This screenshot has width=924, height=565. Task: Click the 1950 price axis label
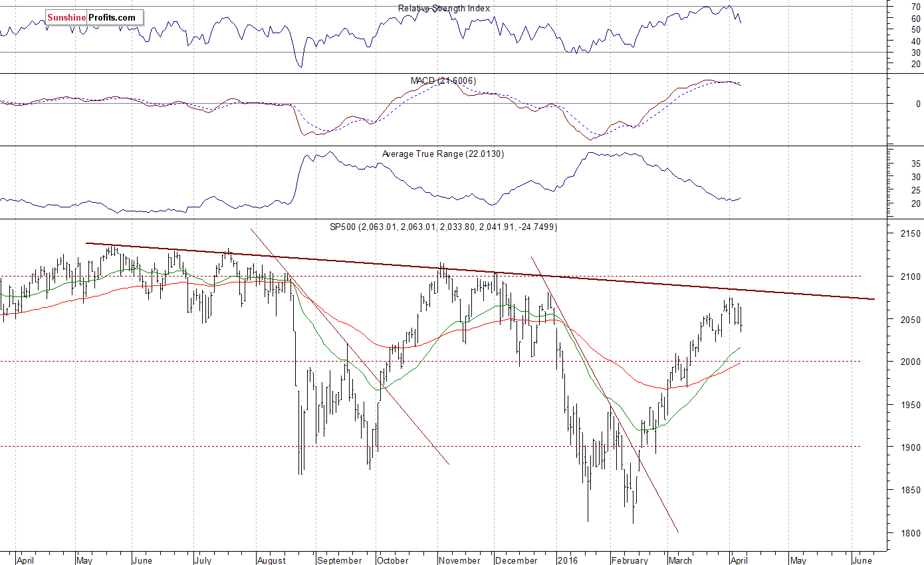coord(910,405)
